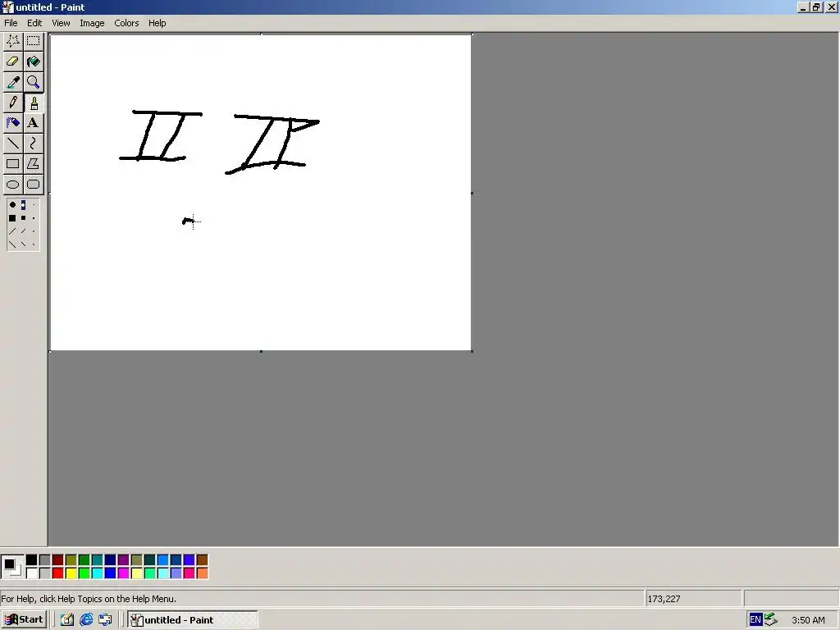
Task: Click the first quick launch icon beside Start
Action: click(67, 620)
